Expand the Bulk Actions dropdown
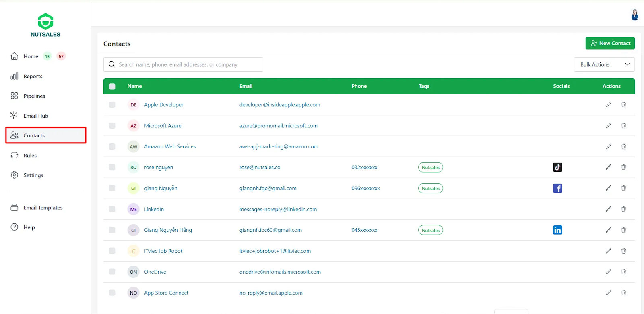Screen dimensions: 644x314 point(604,64)
